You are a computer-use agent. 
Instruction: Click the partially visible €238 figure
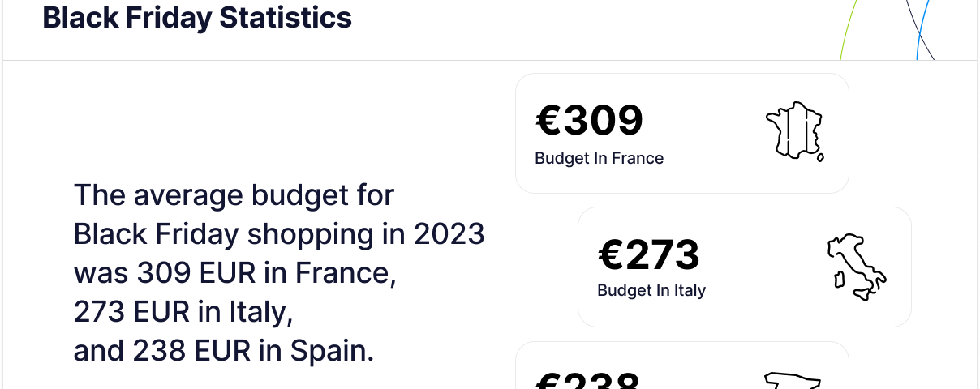[588, 380]
